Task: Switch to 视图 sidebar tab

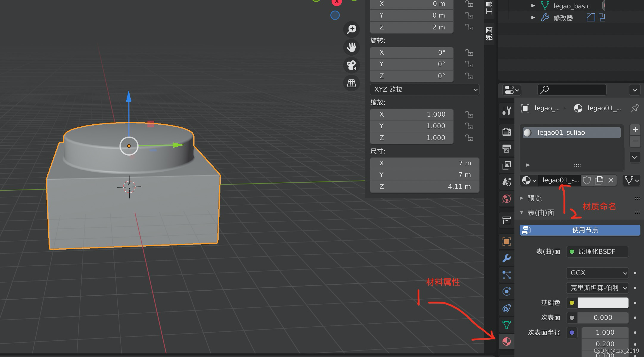Action: point(489,34)
